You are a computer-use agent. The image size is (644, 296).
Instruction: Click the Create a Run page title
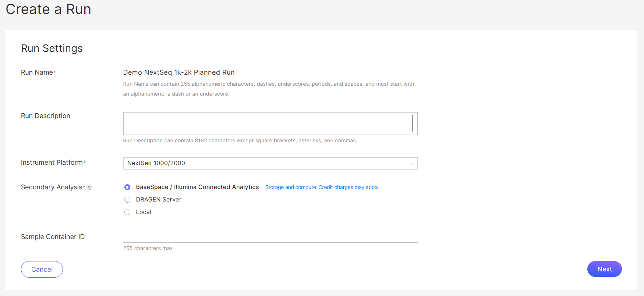[x=48, y=9]
